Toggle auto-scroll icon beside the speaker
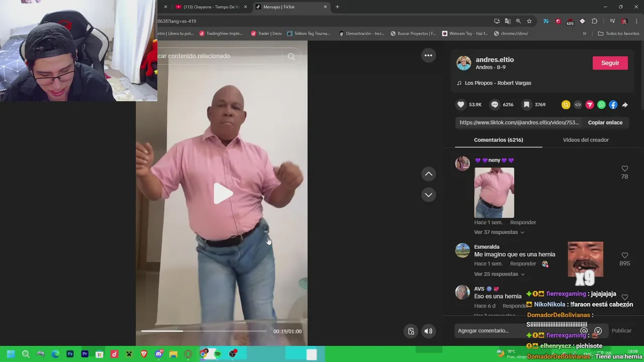The image size is (644, 362). pyautogui.click(x=411, y=331)
